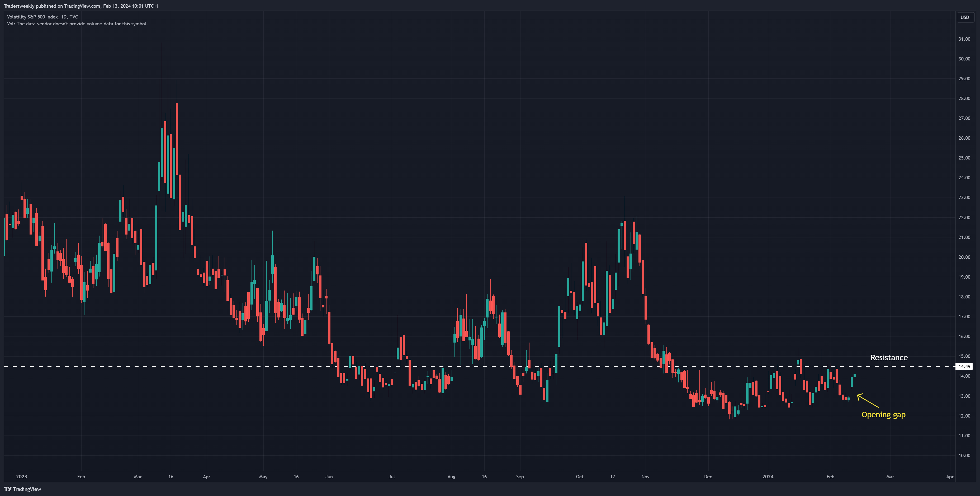Click the volume data unavailable notice

click(x=77, y=24)
